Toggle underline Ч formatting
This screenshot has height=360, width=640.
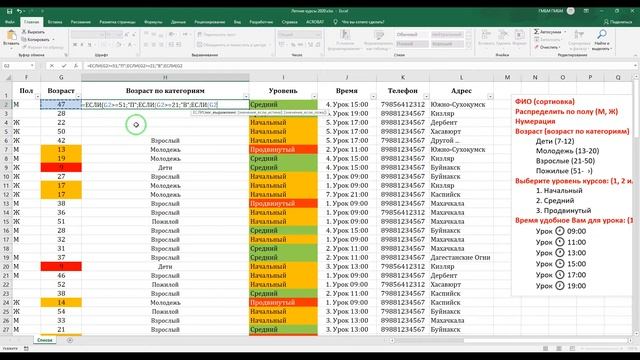[89, 44]
